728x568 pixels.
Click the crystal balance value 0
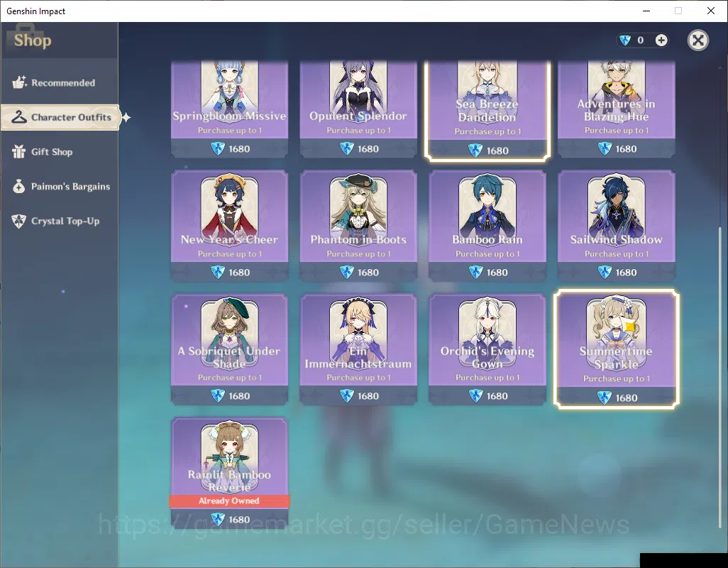point(640,40)
